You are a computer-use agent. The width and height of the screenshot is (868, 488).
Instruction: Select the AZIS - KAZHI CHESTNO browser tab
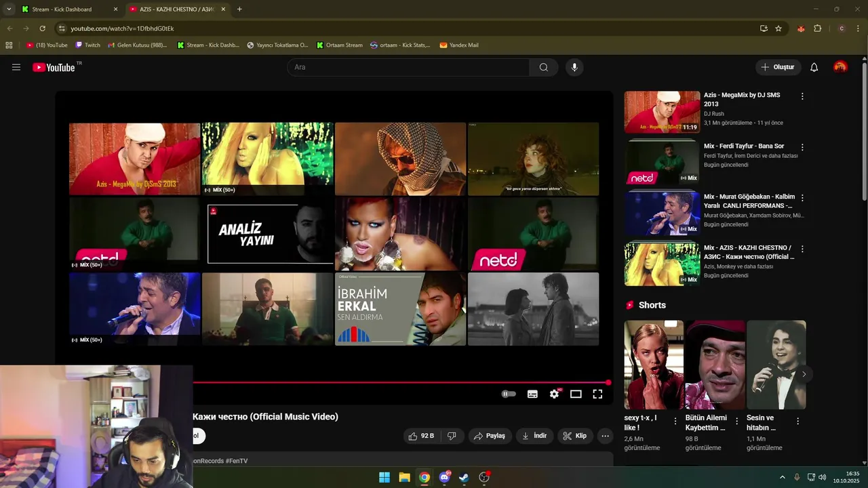pyautogui.click(x=178, y=9)
